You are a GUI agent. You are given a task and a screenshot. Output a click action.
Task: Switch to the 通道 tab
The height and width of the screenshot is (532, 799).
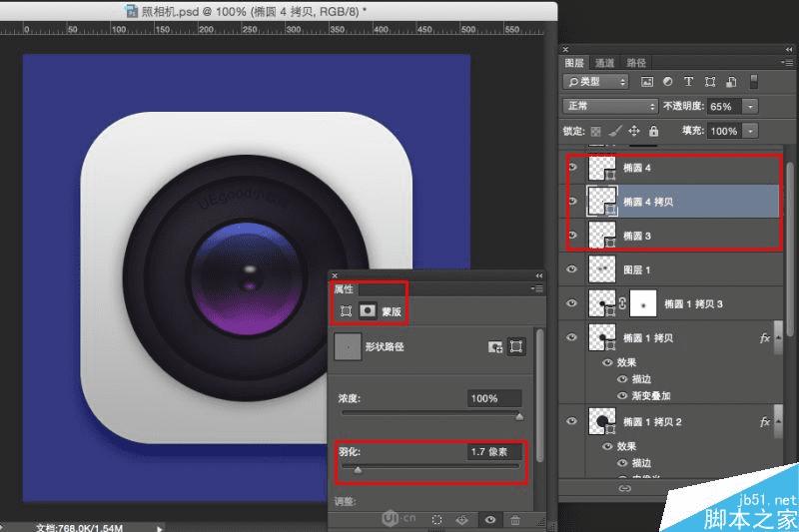(605, 63)
